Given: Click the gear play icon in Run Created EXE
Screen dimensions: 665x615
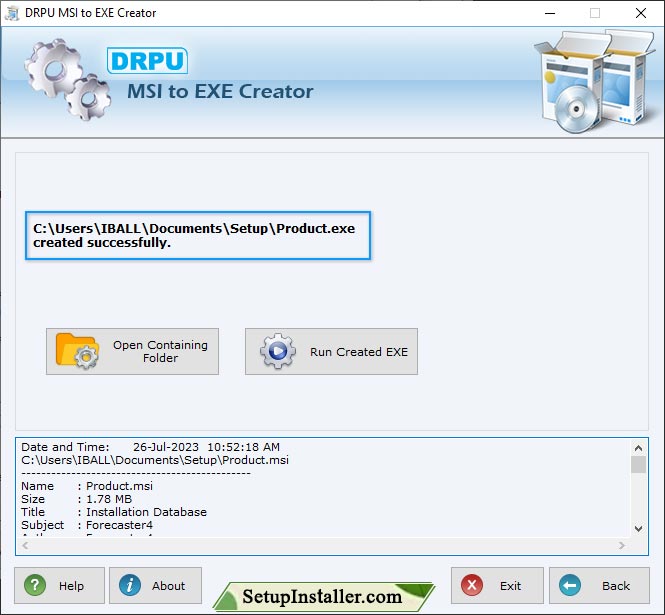Looking at the screenshot, I should [278, 351].
